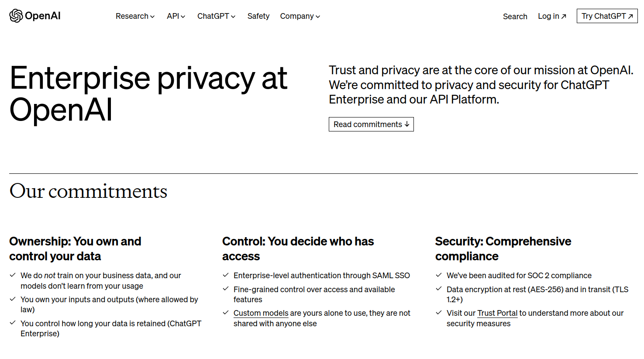Viewport: 644px width, 359px height.
Task: Follow the Trust Portal link
Action: click(x=497, y=313)
